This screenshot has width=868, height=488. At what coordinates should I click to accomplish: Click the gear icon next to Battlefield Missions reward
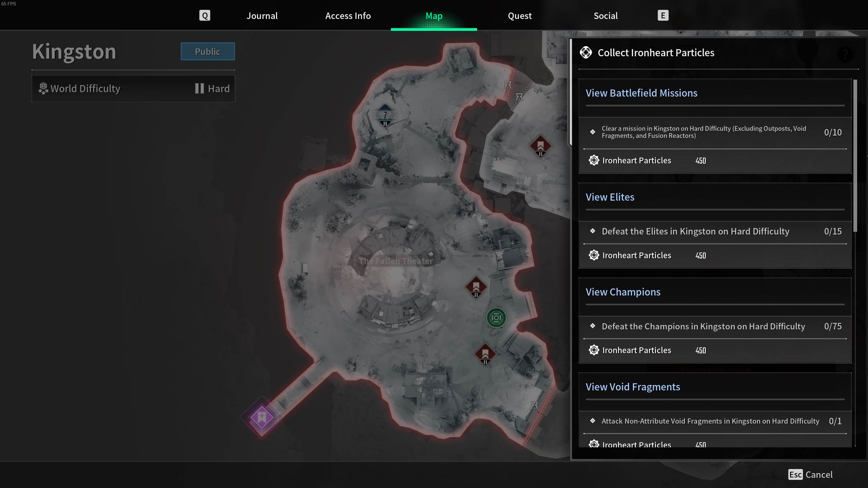(x=594, y=160)
